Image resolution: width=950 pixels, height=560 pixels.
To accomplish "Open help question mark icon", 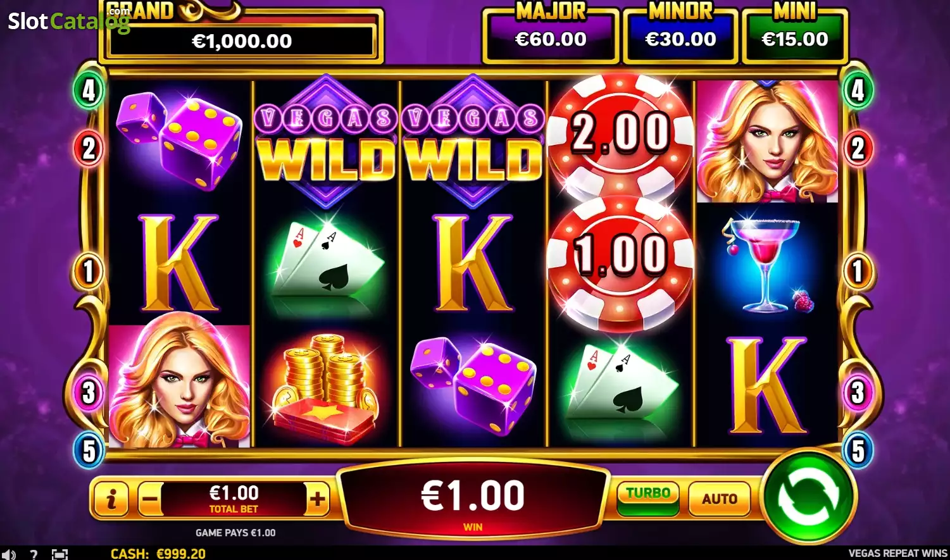I will pyautogui.click(x=34, y=554).
